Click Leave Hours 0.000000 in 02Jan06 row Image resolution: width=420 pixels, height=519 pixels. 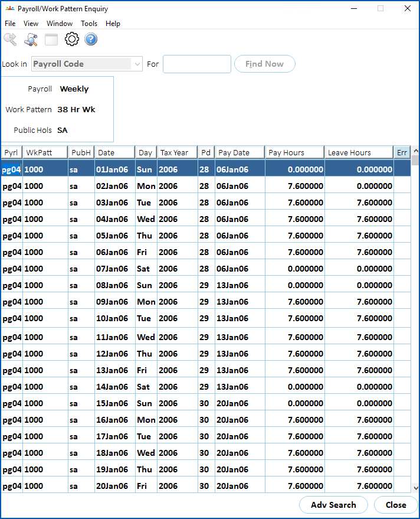[359, 186]
